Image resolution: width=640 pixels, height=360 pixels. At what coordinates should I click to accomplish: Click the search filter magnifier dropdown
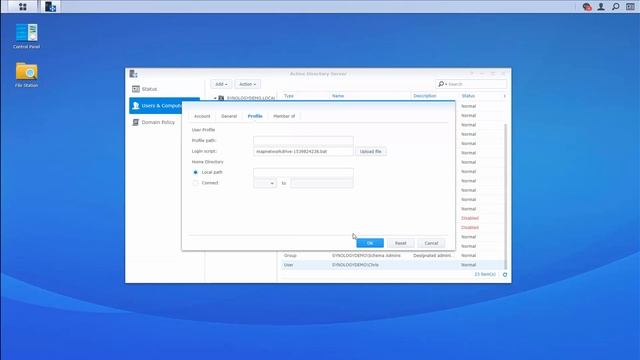click(x=442, y=84)
